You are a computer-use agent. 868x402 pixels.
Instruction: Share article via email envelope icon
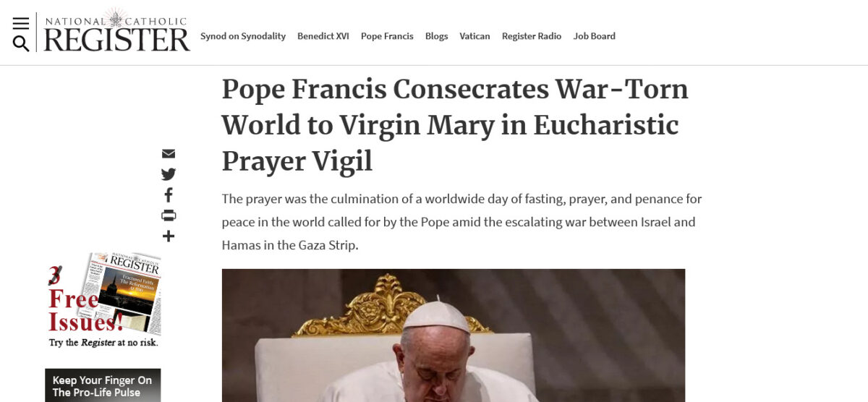click(169, 154)
